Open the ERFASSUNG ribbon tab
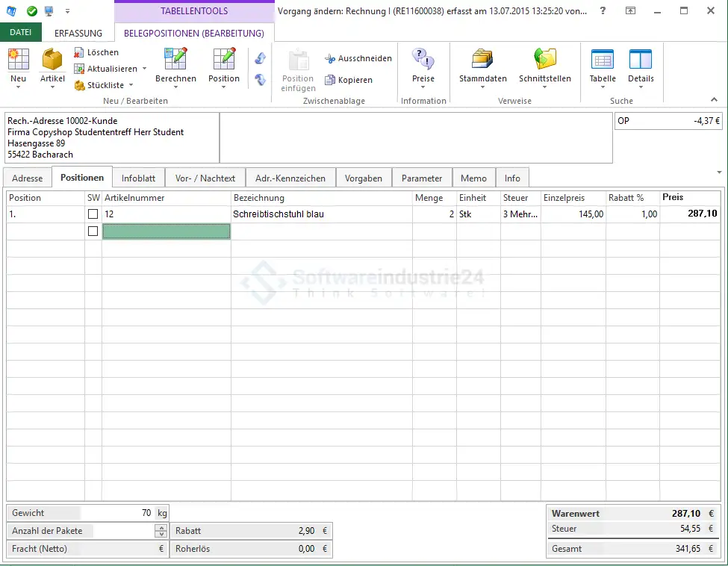This screenshot has width=728, height=566. tap(78, 34)
